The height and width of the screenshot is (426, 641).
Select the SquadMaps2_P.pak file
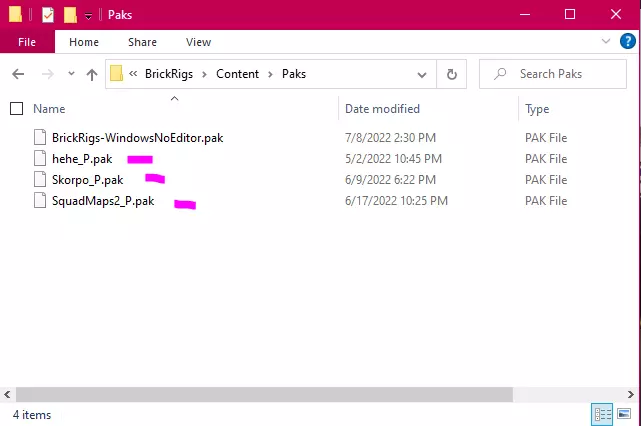[x=103, y=201]
